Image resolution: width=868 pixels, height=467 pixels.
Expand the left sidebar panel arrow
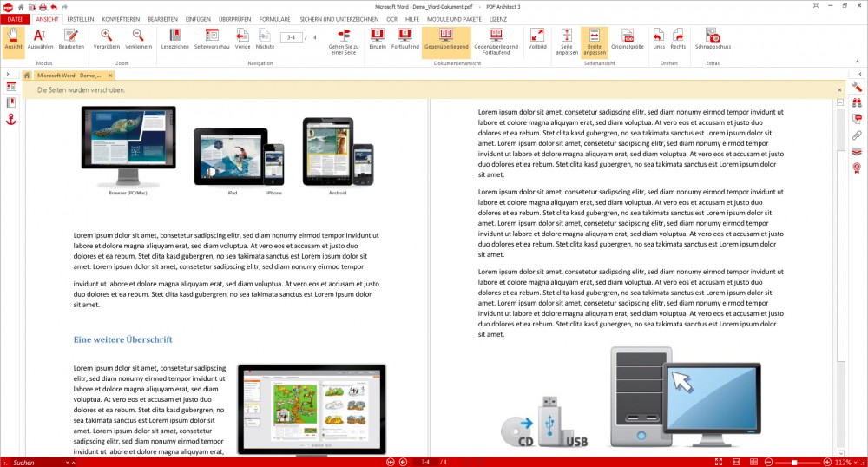pos(7,74)
